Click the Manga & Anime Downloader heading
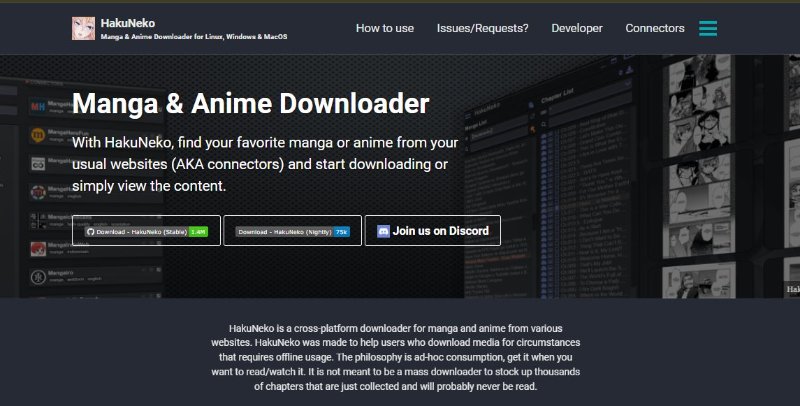The image size is (800, 406). pos(251,104)
